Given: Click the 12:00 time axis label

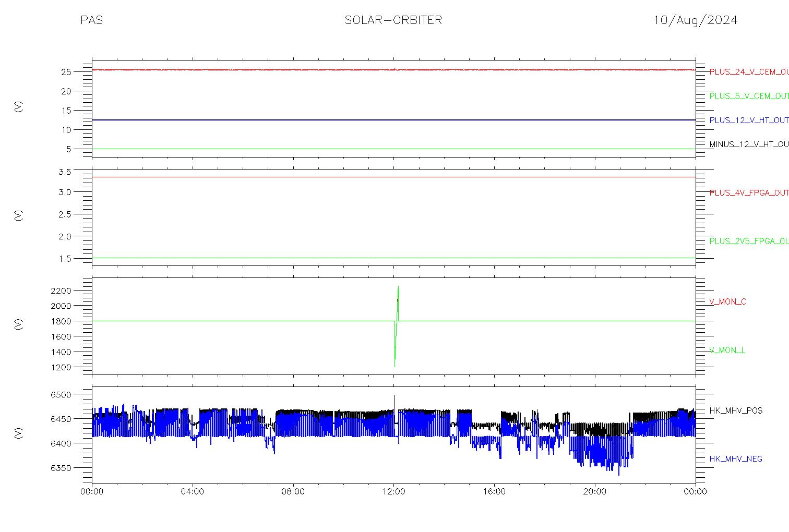Looking at the screenshot, I should 394,492.
